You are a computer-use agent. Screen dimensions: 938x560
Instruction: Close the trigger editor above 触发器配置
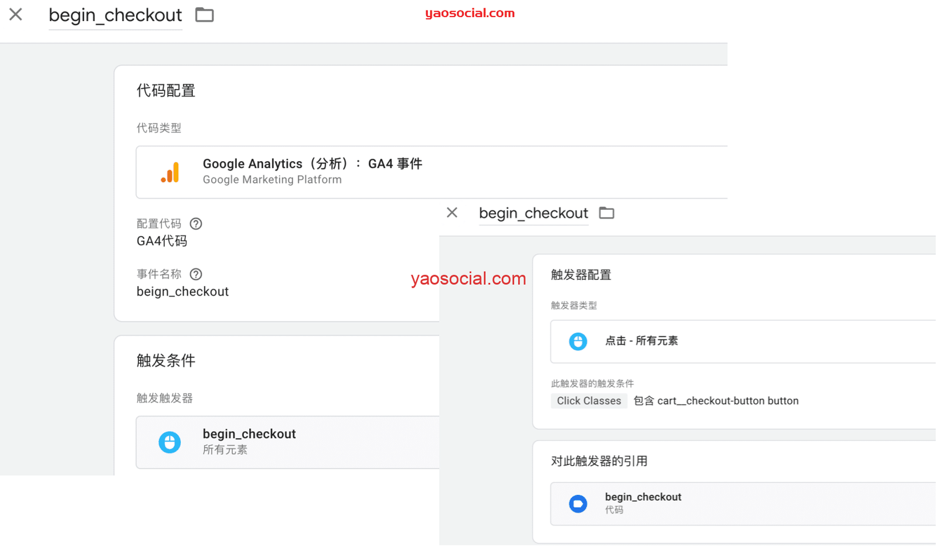coord(452,213)
